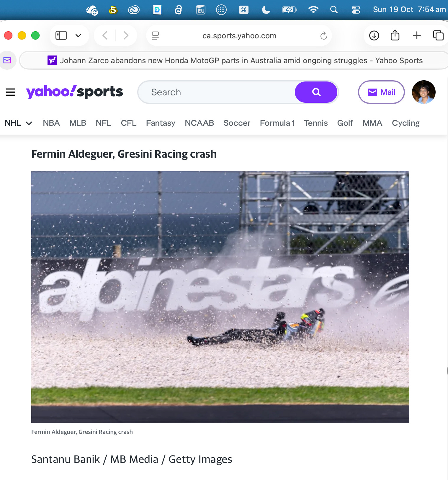
Task: Click the Fermin Aldeguer crash photo
Action: tap(220, 297)
